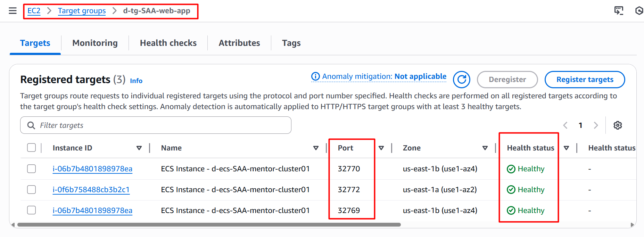
Task: Switch to the Health checks tab
Action: 168,43
